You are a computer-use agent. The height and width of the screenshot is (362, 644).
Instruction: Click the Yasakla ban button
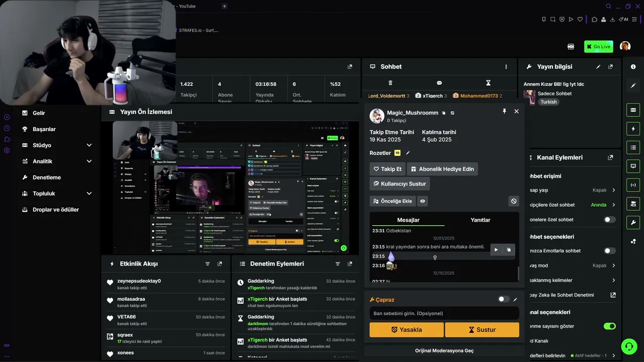[x=407, y=330]
